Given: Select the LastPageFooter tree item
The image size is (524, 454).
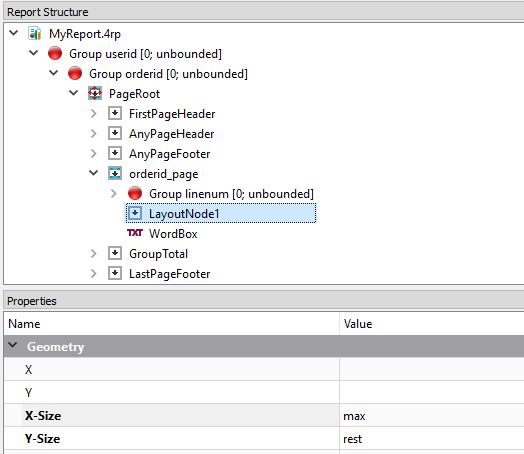Looking at the screenshot, I should 170,274.
